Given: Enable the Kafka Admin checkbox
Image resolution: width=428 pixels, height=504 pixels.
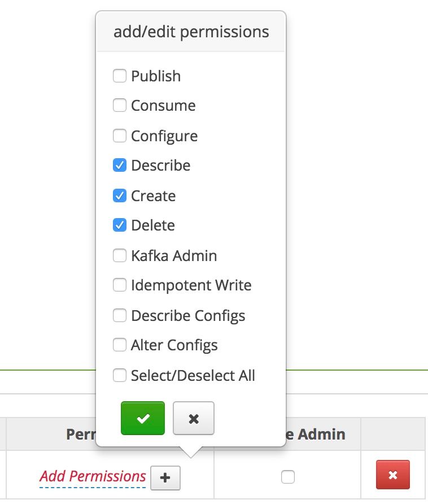Looking at the screenshot, I should tap(120, 255).
